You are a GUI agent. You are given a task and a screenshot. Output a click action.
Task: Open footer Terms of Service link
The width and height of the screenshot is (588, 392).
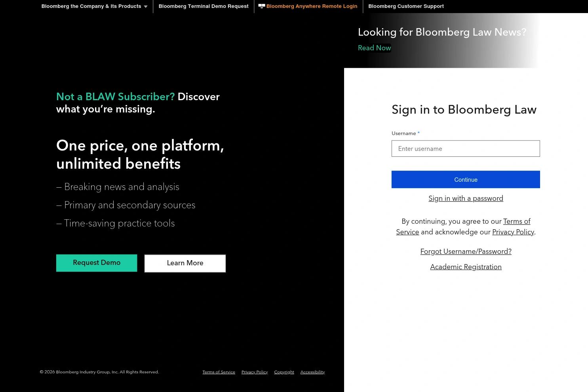[219, 372]
